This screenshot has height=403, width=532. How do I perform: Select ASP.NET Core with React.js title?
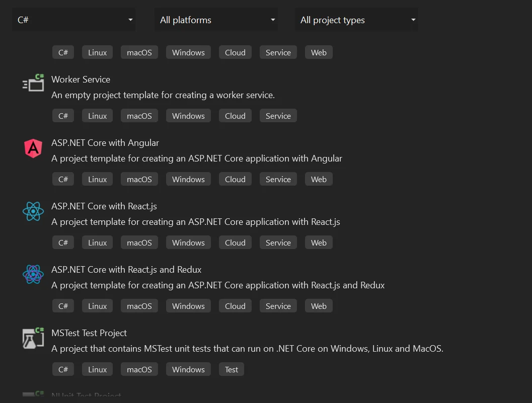pyautogui.click(x=104, y=206)
